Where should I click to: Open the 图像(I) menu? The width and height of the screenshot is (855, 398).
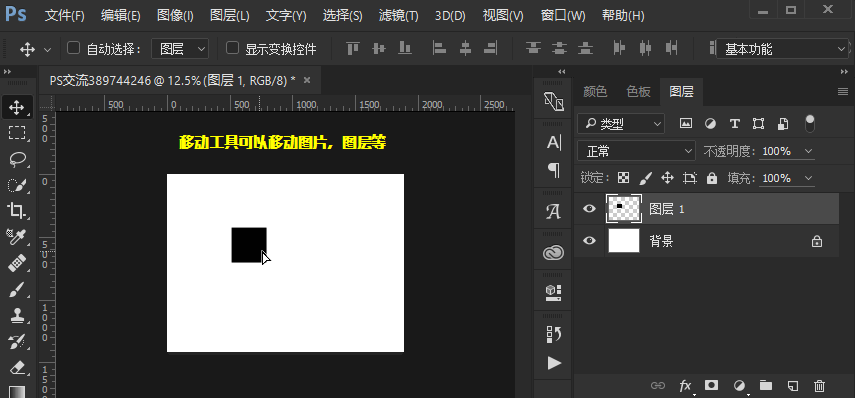175,15
